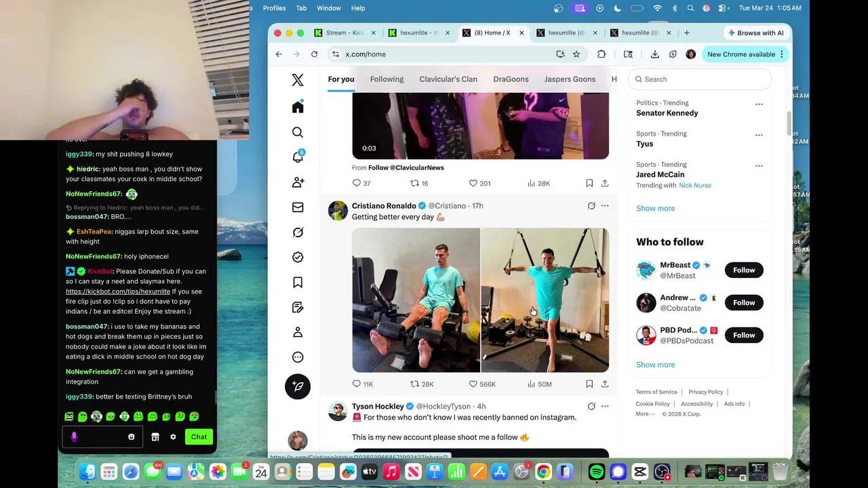Expand More footer links menu
868x488 pixels.
(x=645, y=414)
